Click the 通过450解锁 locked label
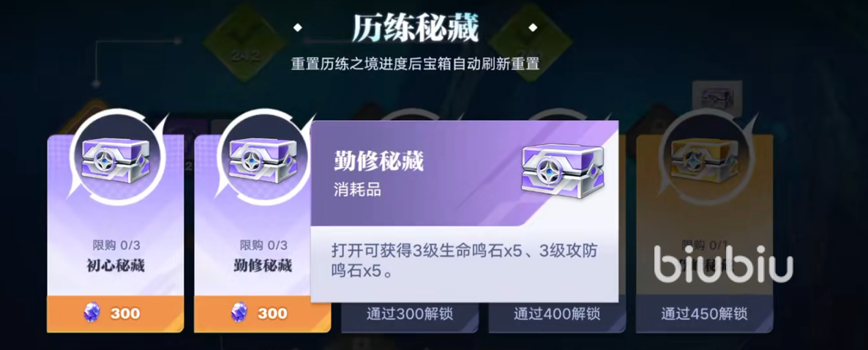This screenshot has width=868, height=350. point(704,314)
